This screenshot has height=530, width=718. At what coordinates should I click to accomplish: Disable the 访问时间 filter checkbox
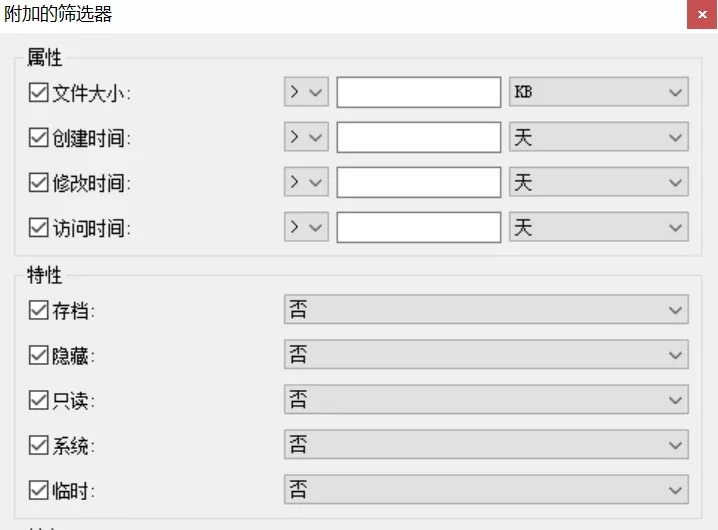pos(38,227)
